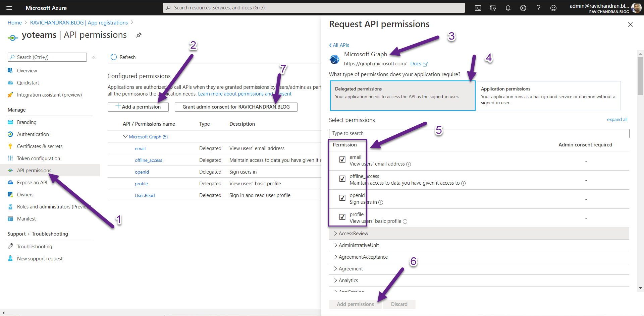
Task: Send feedback using the smiley icon
Action: [553, 8]
